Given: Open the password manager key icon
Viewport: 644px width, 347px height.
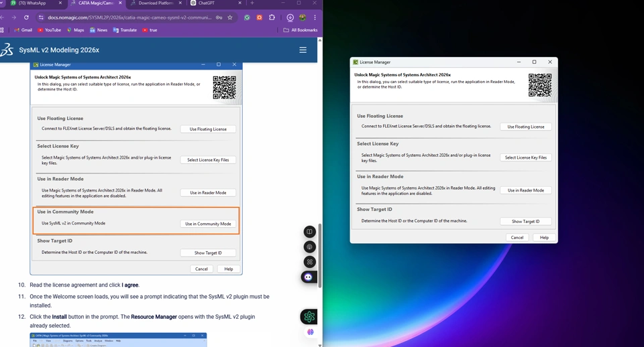Looking at the screenshot, I should (x=219, y=17).
